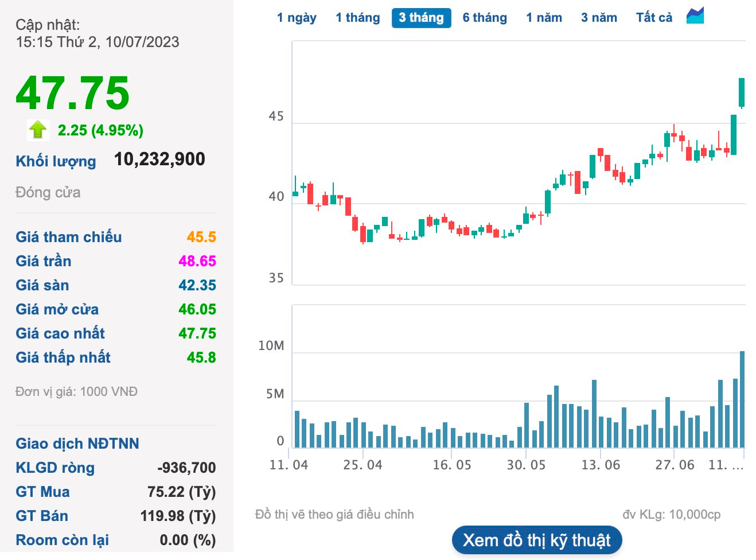Image resolution: width=756 pixels, height=560 pixels.
Task: Click the Giá cao nhất label
Action: pos(60,333)
